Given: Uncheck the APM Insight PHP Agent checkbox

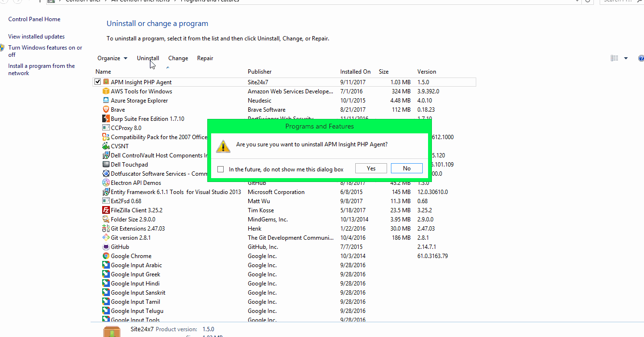Looking at the screenshot, I should (97, 81).
